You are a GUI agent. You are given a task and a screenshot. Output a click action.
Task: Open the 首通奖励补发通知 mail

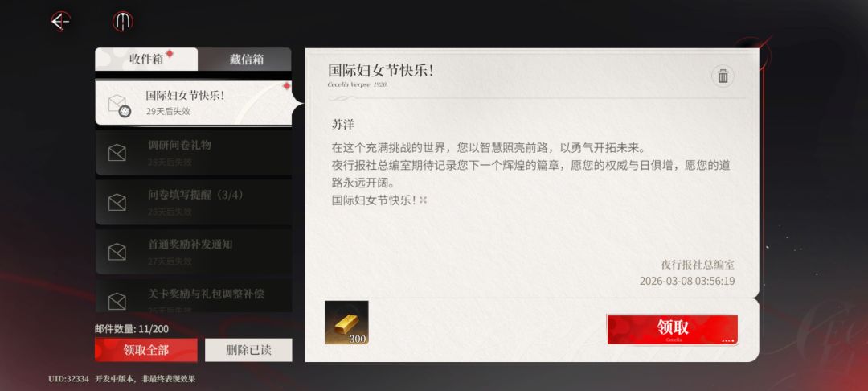[x=194, y=252]
